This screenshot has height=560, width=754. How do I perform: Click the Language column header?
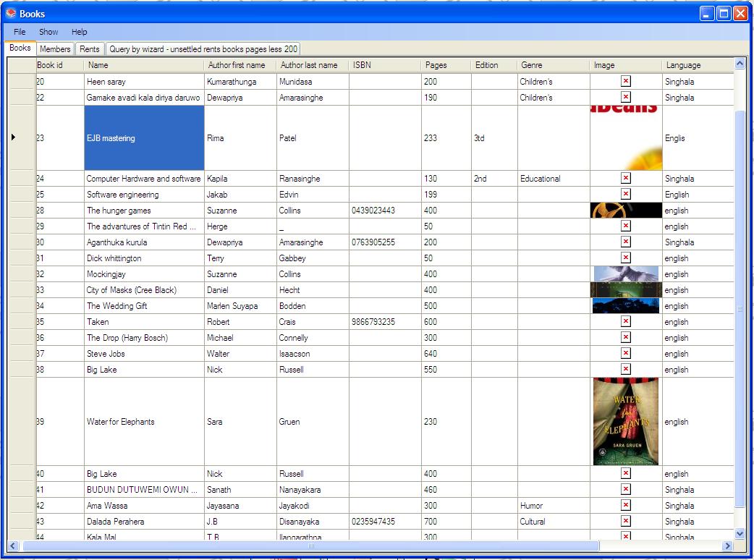point(698,65)
